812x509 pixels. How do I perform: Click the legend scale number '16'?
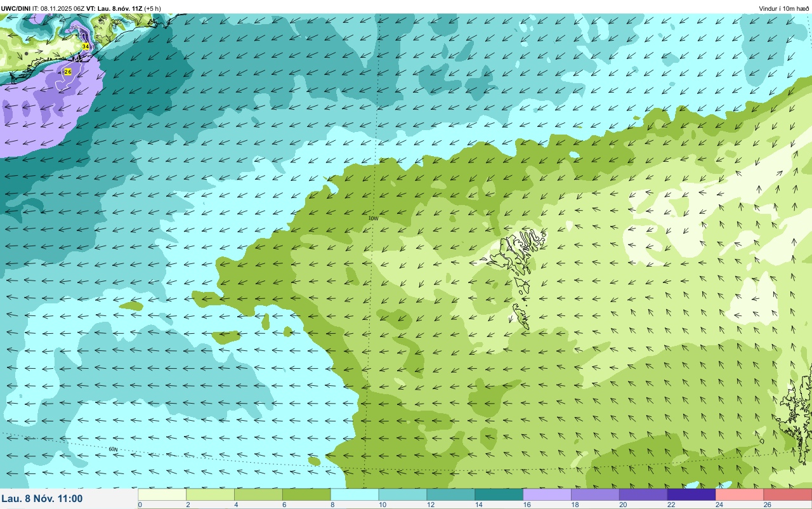pyautogui.click(x=527, y=505)
